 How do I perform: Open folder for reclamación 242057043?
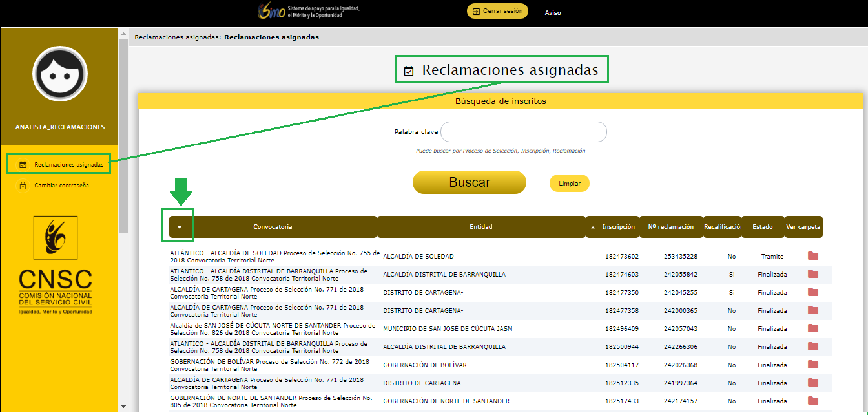(812, 328)
